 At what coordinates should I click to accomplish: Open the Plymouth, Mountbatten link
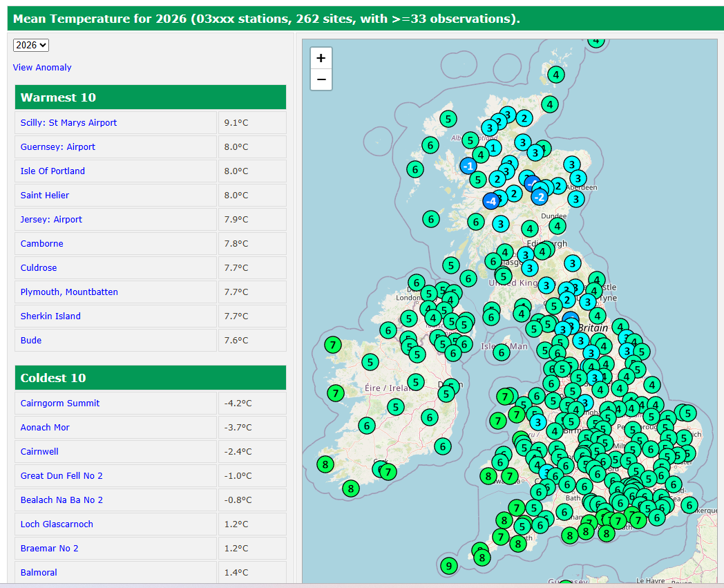[x=69, y=292]
